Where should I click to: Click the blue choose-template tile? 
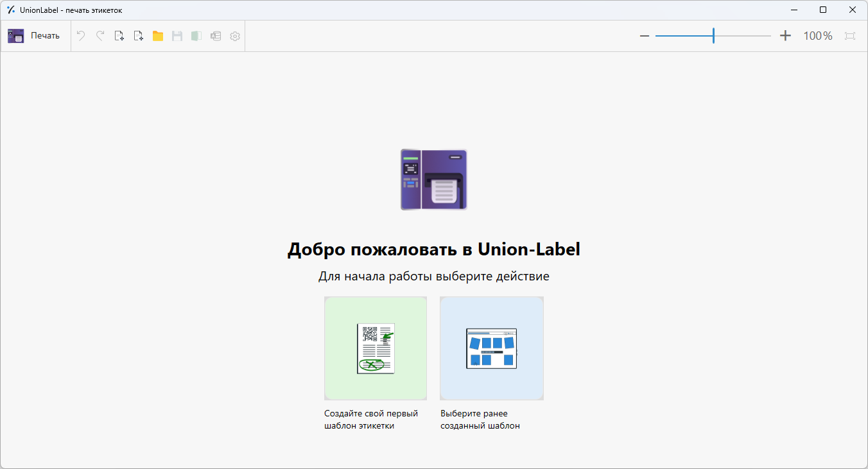pyautogui.click(x=492, y=348)
